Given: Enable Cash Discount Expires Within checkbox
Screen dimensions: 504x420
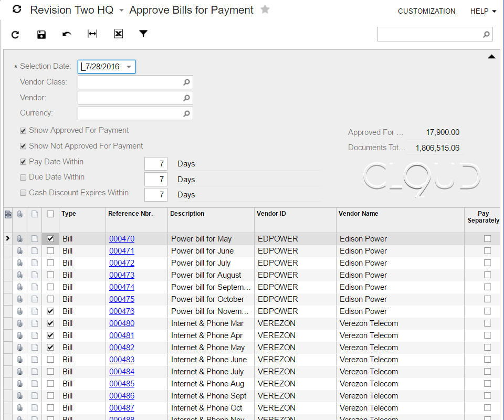Looking at the screenshot, I should click(x=23, y=193).
